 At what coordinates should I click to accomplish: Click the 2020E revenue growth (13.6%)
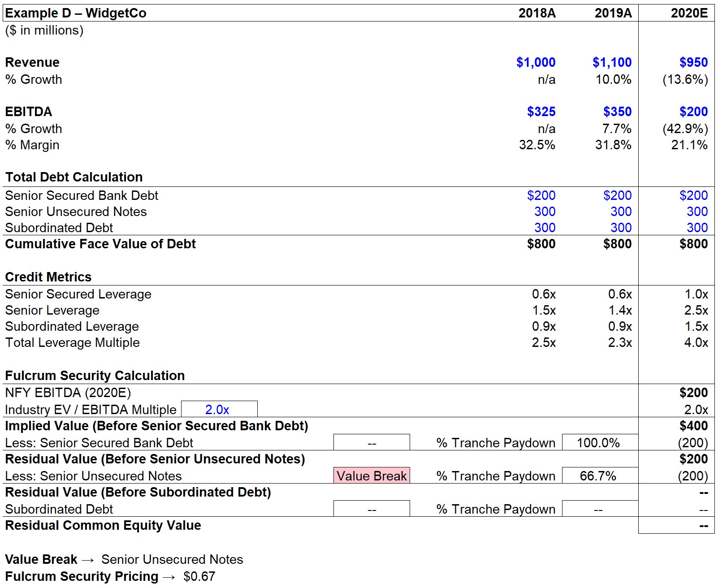click(x=685, y=79)
